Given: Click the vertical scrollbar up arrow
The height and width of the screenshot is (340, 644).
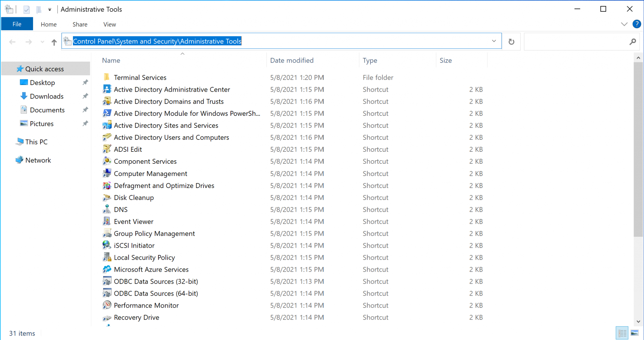Looking at the screenshot, I should click(638, 58).
